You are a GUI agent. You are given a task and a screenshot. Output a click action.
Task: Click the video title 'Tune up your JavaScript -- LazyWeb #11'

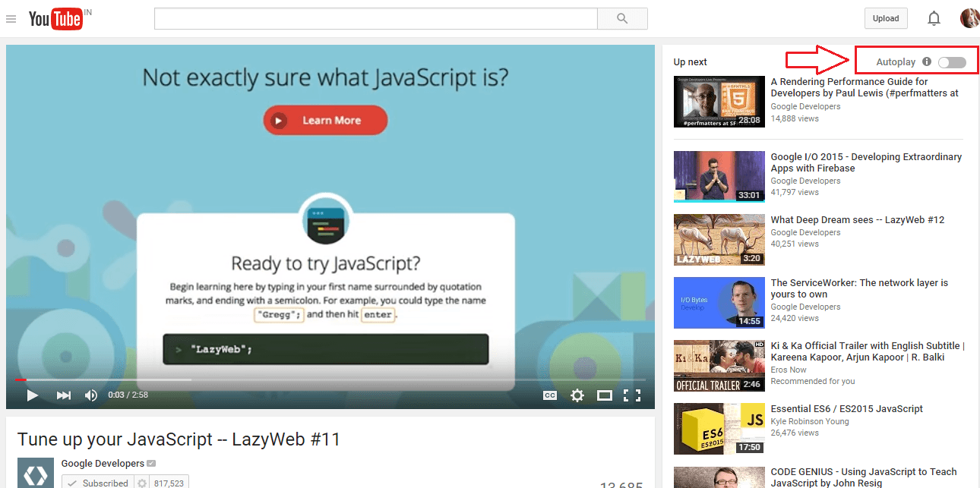point(179,439)
